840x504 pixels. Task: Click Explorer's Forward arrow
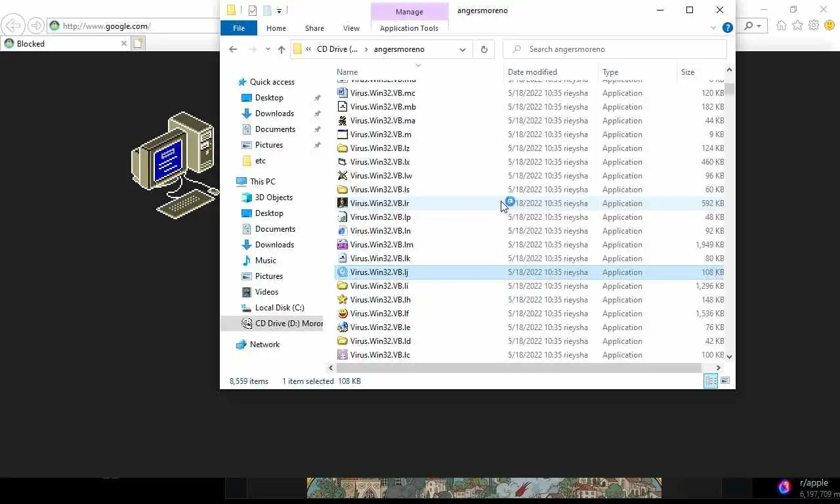(253, 49)
